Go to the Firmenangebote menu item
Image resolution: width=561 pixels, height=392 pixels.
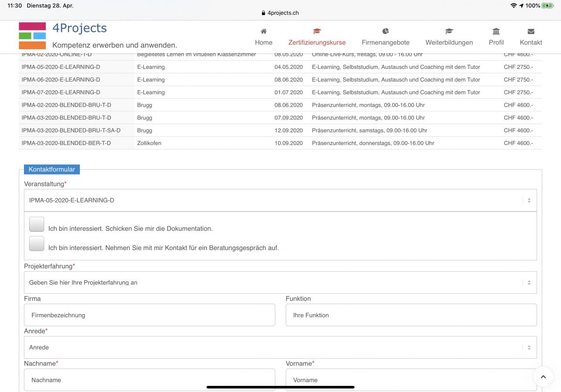[x=385, y=42]
